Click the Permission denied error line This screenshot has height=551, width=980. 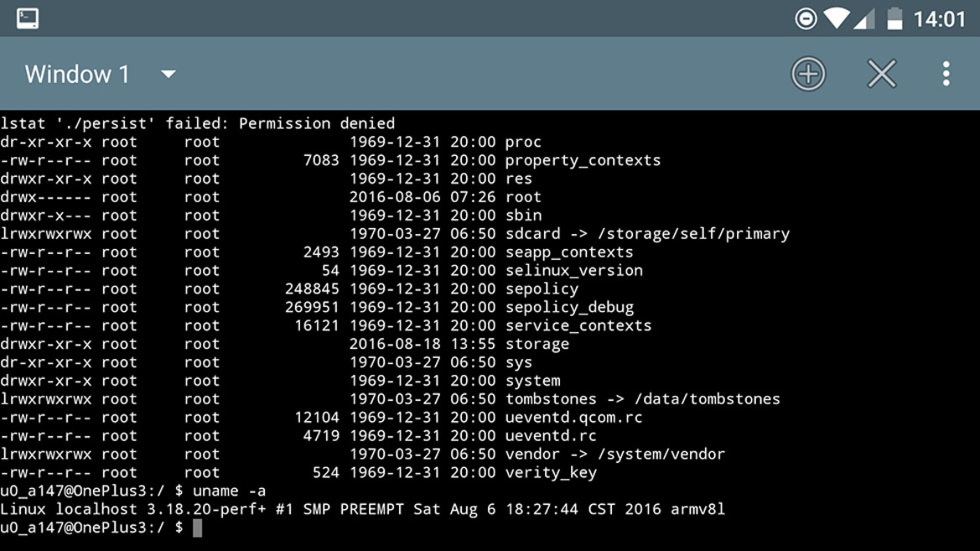pyautogui.click(x=198, y=123)
